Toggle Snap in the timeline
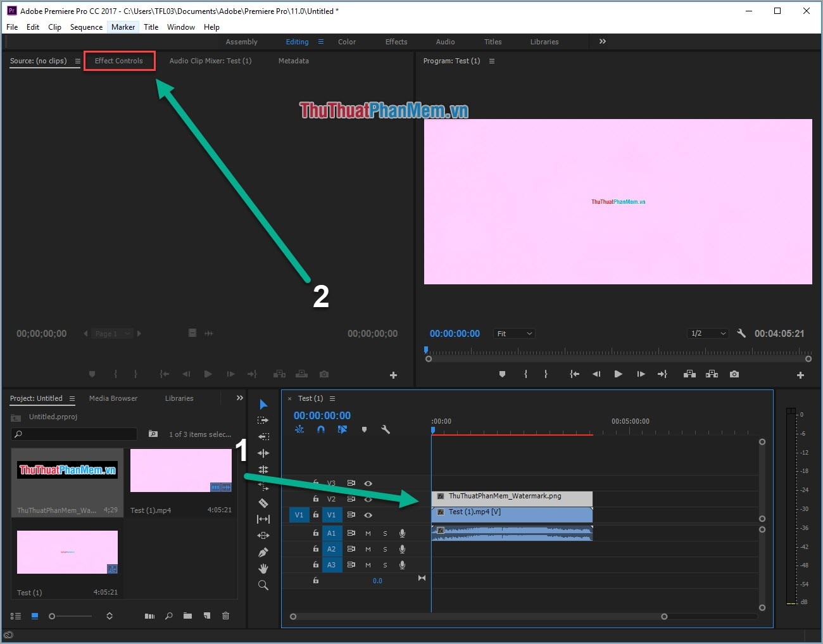The image size is (823, 644). pyautogui.click(x=320, y=429)
